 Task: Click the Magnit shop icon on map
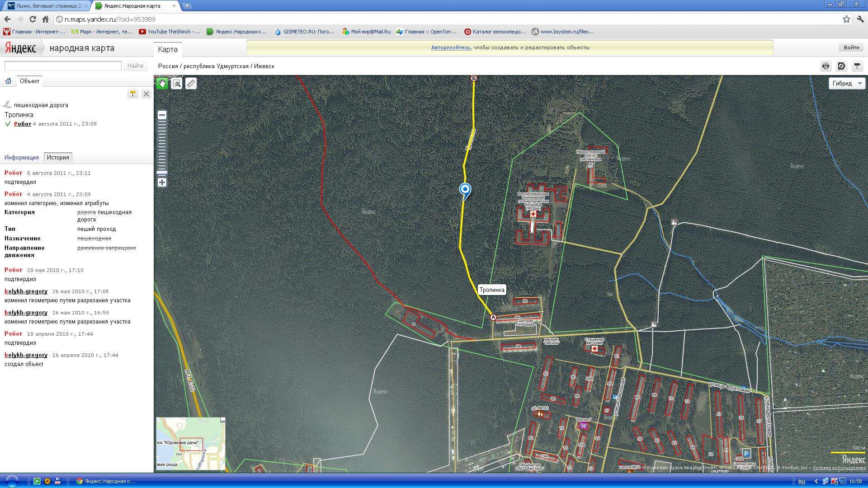[584, 426]
